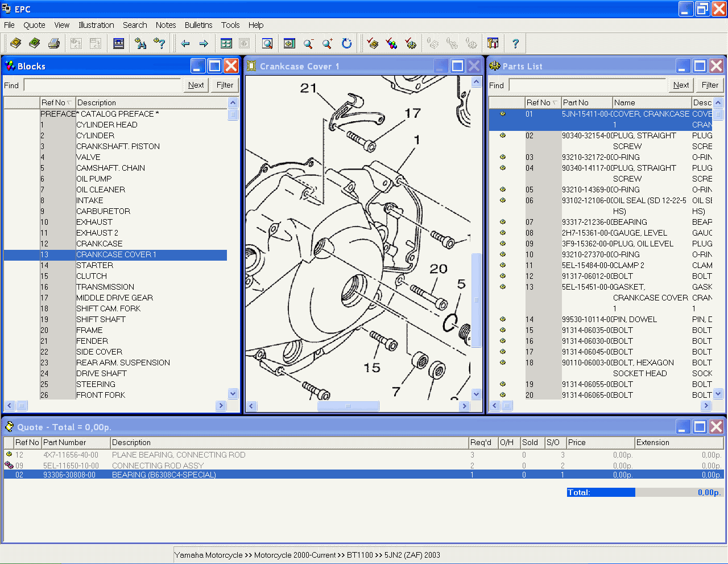
Task: Click the illustration horizontal scrollbar thumb
Action: click(348, 406)
